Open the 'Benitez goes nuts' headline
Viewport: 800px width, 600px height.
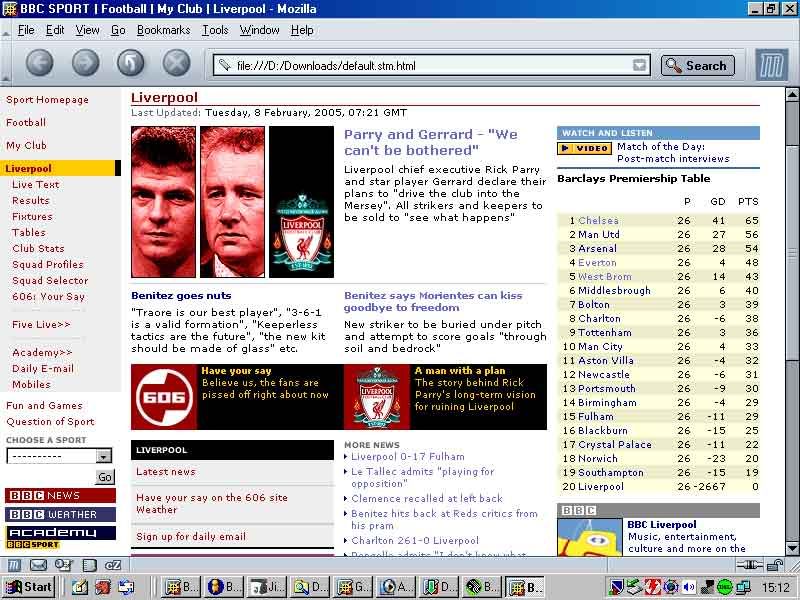pyautogui.click(x=181, y=295)
